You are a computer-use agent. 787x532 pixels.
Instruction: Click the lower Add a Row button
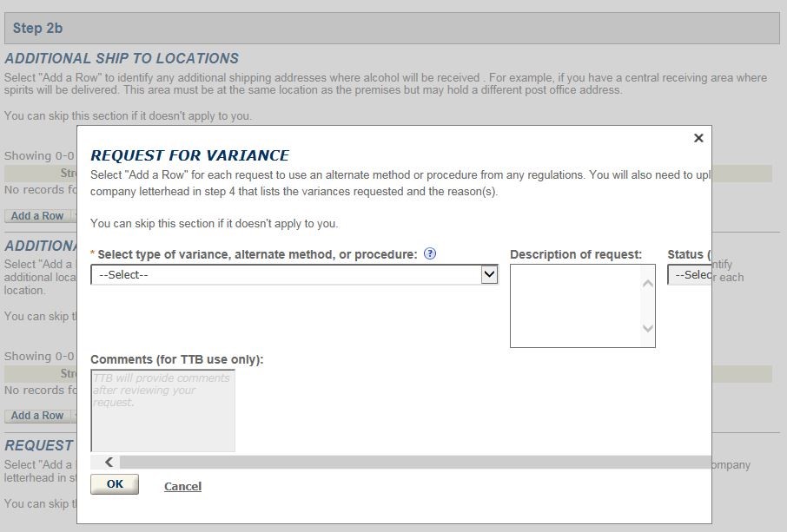(37, 416)
